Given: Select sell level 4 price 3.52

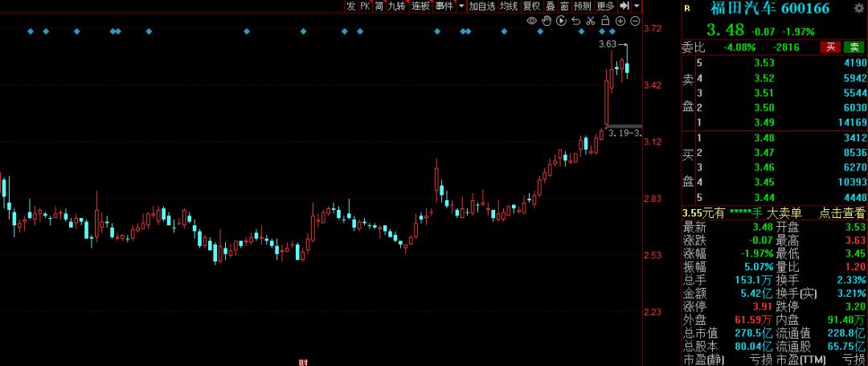Looking at the screenshot, I should 764,77.
